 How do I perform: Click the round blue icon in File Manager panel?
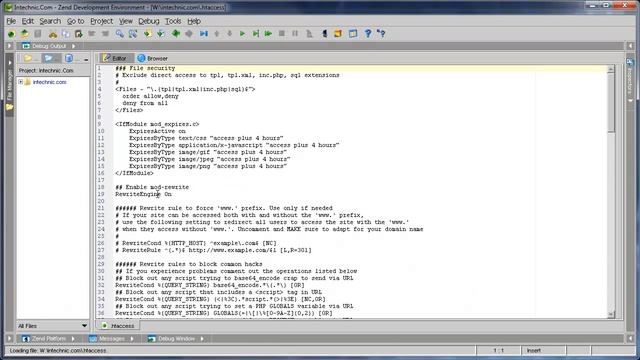pos(69,58)
